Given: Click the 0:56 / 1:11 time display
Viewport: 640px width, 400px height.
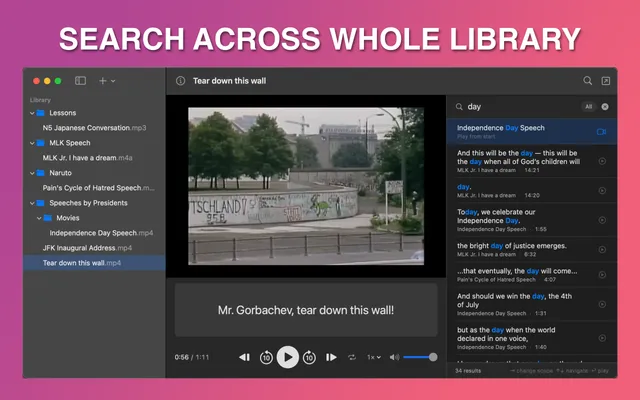Looking at the screenshot, I should tap(191, 357).
